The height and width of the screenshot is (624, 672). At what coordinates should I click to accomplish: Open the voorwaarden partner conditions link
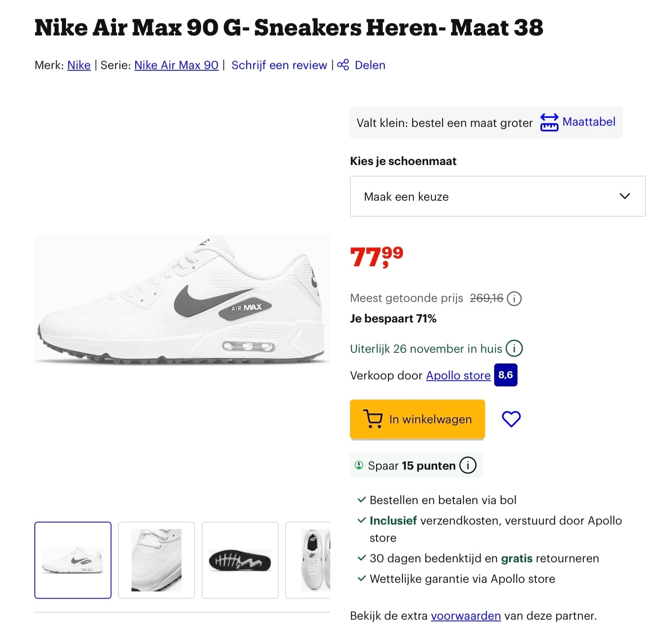(466, 615)
